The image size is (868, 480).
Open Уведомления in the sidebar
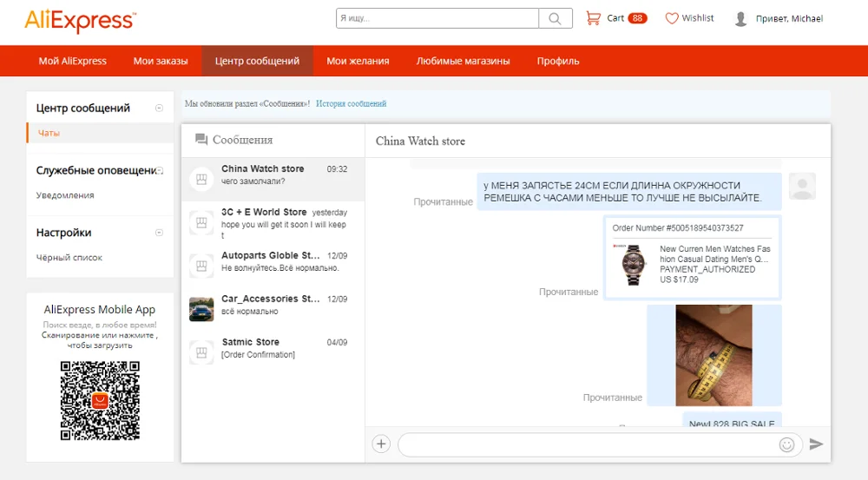click(65, 195)
